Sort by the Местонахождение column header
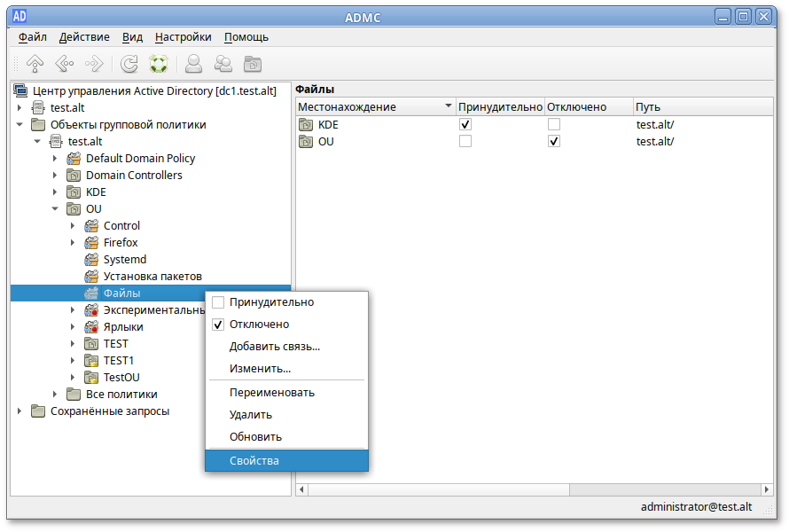 (368, 107)
